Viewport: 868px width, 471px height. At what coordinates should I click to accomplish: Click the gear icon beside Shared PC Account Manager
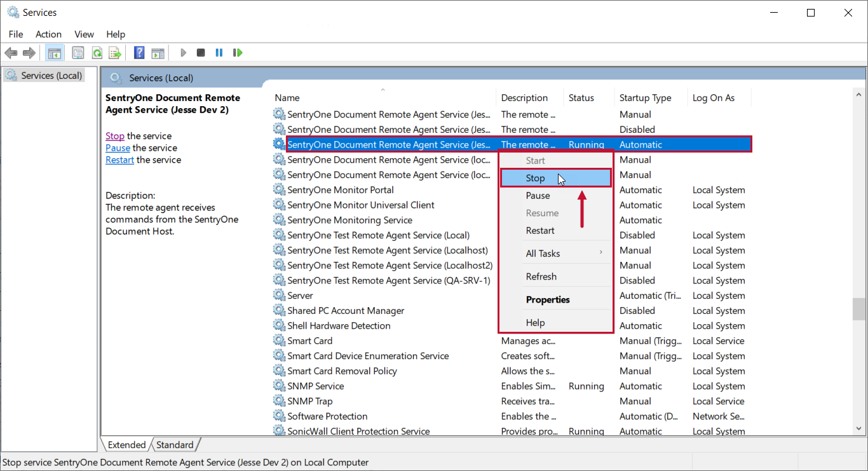(279, 310)
